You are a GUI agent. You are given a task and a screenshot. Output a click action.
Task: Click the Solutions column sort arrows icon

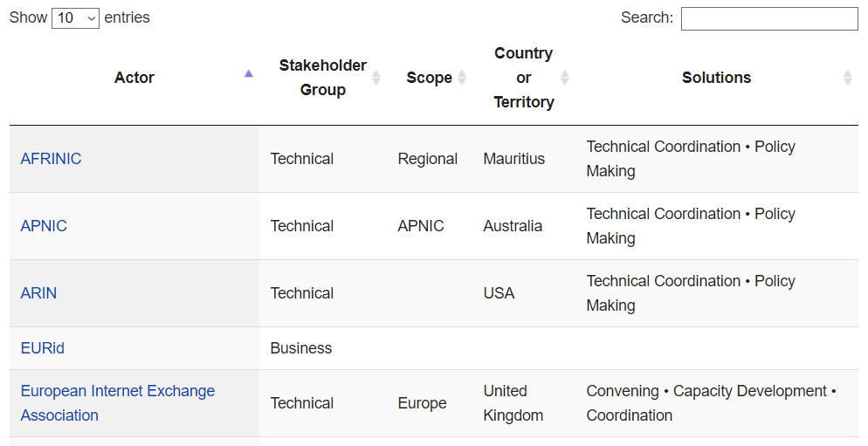847,78
